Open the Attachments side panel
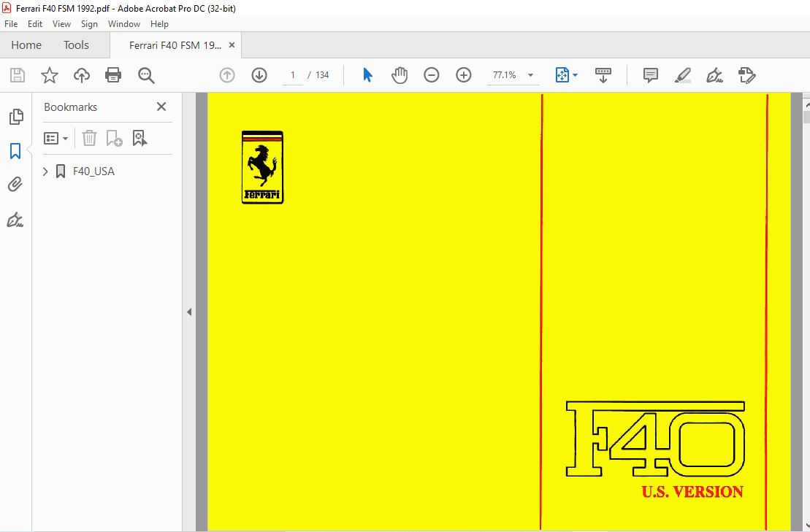This screenshot has width=810, height=532. pos(15,184)
